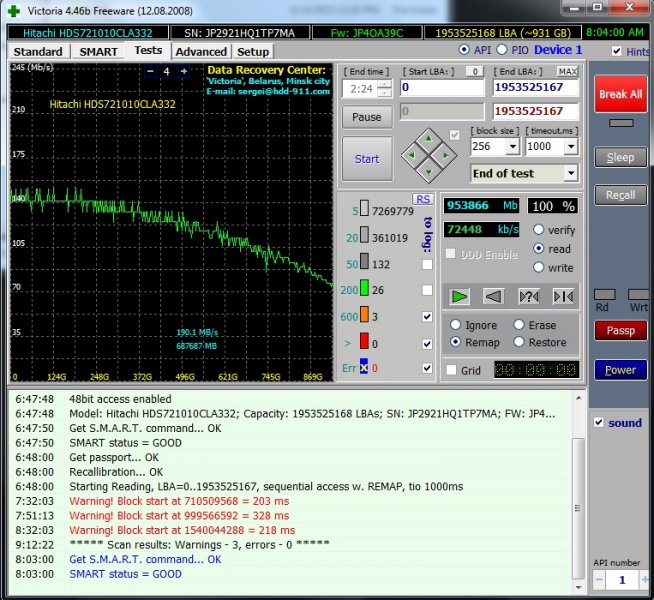Select the reverse scan direction icon
The width and height of the screenshot is (654, 600).
[493, 296]
